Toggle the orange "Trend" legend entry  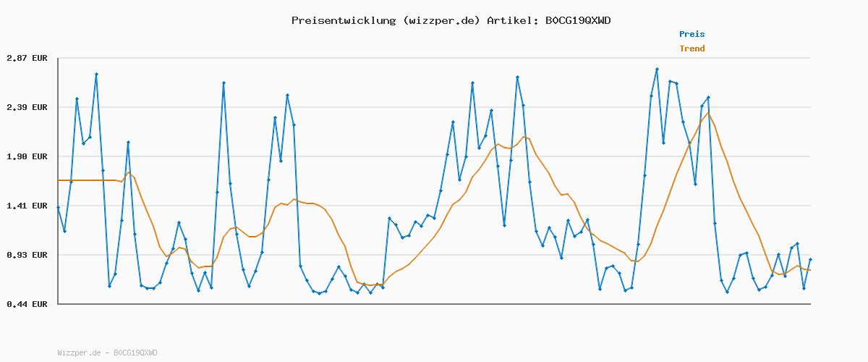pos(692,49)
